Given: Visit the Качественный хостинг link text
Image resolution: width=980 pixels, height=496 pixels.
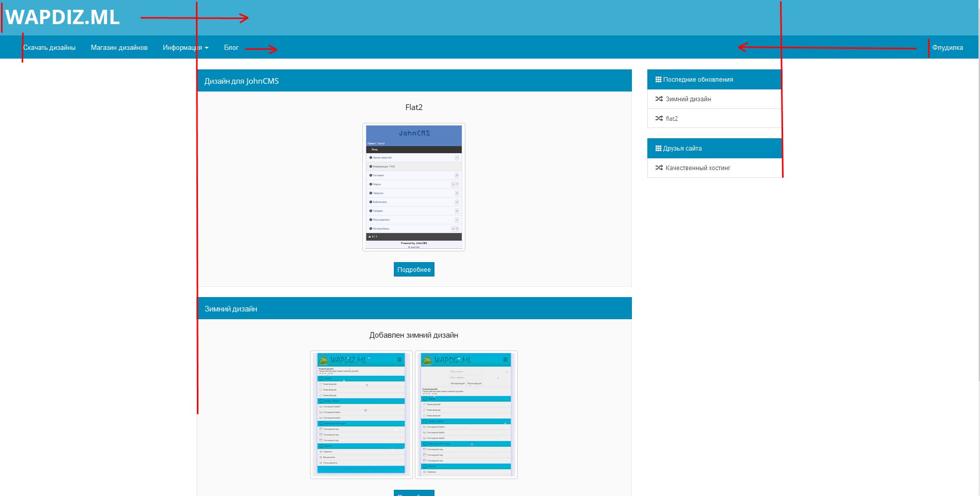Looking at the screenshot, I should 698,168.
